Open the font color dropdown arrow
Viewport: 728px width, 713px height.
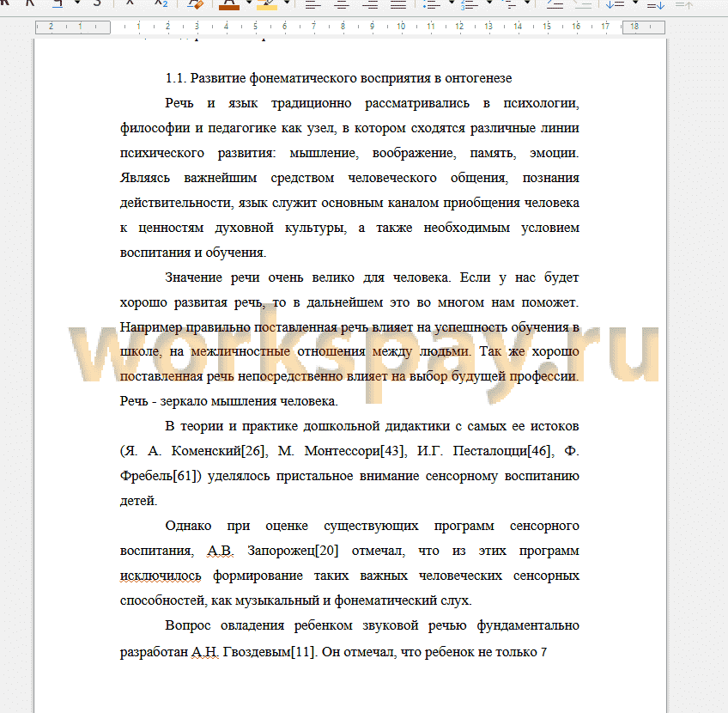tap(248, 3)
